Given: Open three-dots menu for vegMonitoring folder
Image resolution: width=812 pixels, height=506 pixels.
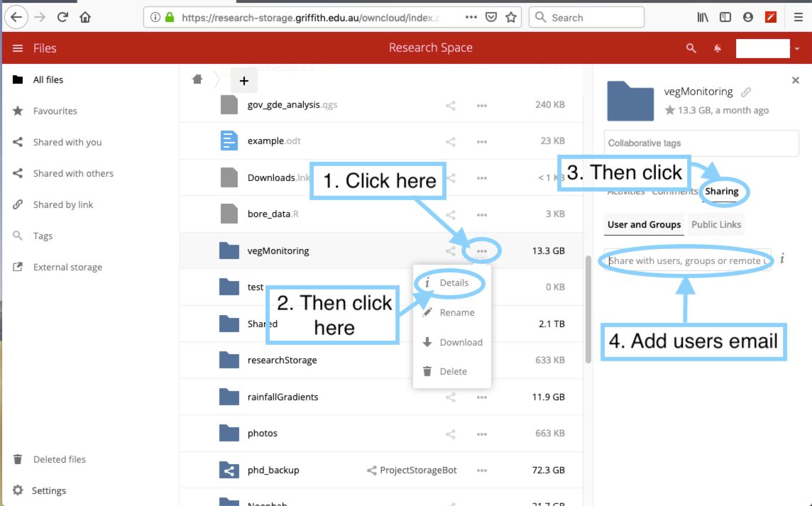Looking at the screenshot, I should click(x=482, y=251).
